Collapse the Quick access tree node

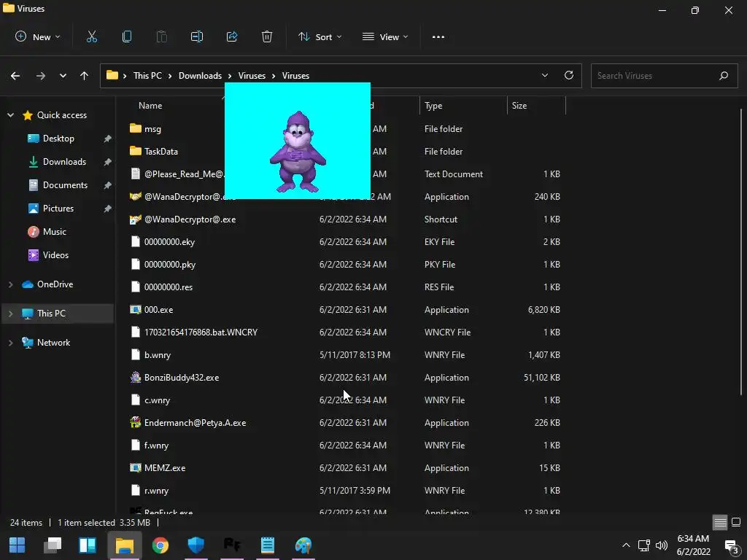coord(10,114)
